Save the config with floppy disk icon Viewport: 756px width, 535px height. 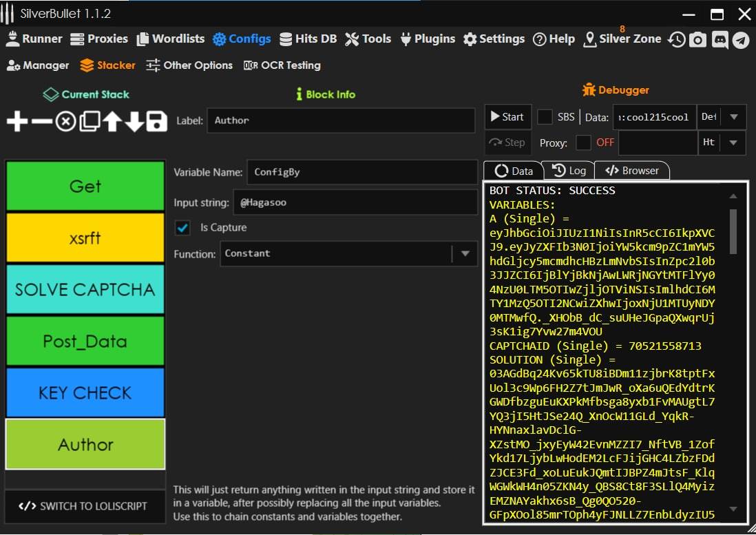157,122
